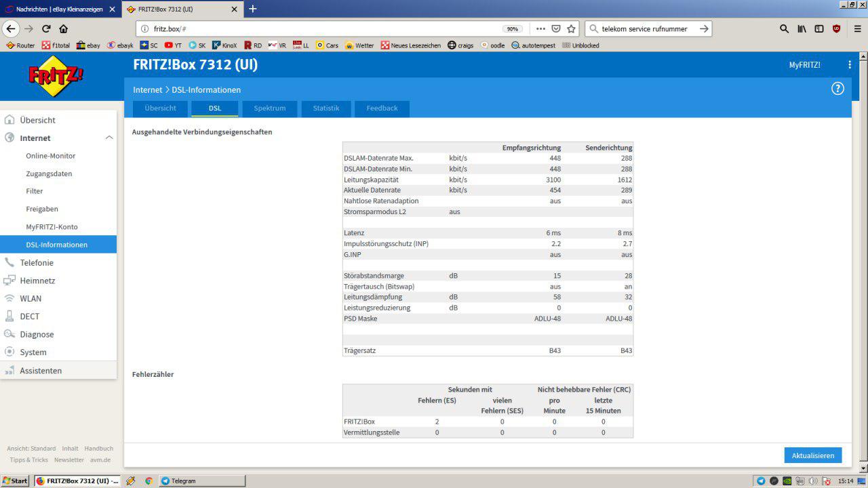
Task: Switch to the DSL tab
Action: (x=215, y=108)
